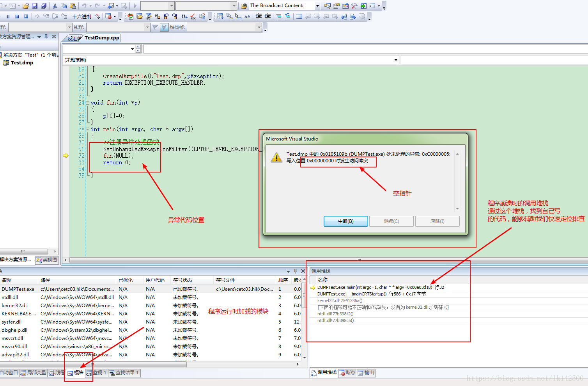Open the 调用堆栈 call stack tab
The image size is (588, 386).
pos(324,373)
